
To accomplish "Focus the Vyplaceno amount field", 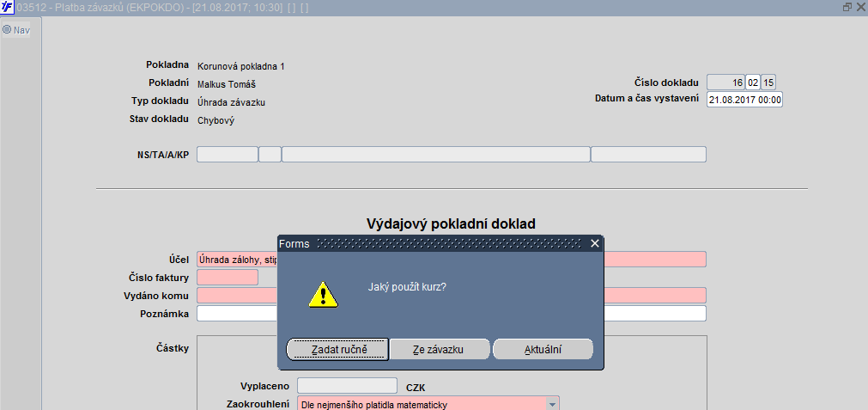I will click(347, 386).
